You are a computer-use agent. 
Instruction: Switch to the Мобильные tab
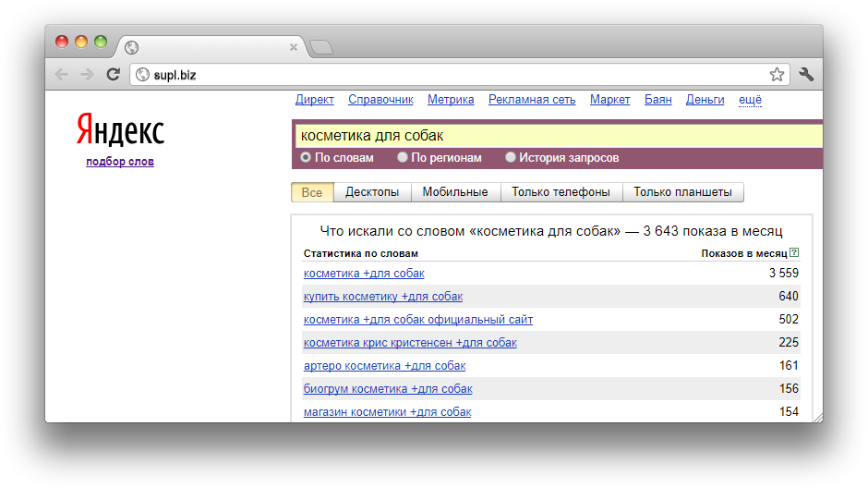(x=455, y=192)
